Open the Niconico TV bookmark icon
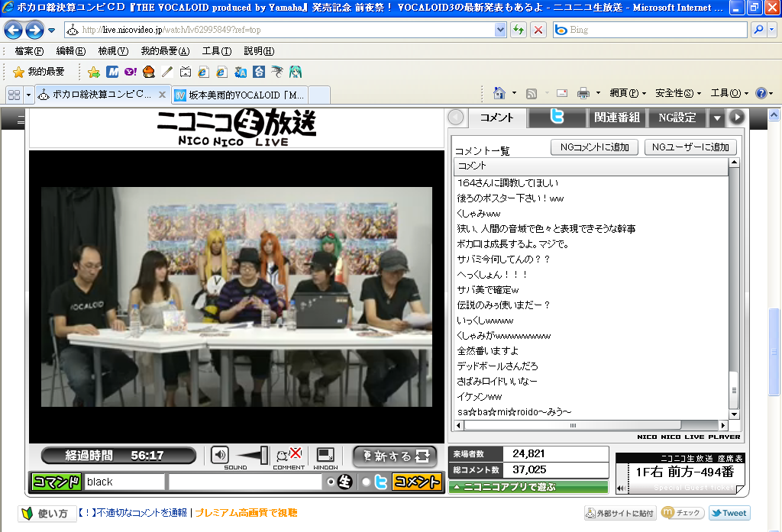This screenshot has height=532, width=782. 185,72
